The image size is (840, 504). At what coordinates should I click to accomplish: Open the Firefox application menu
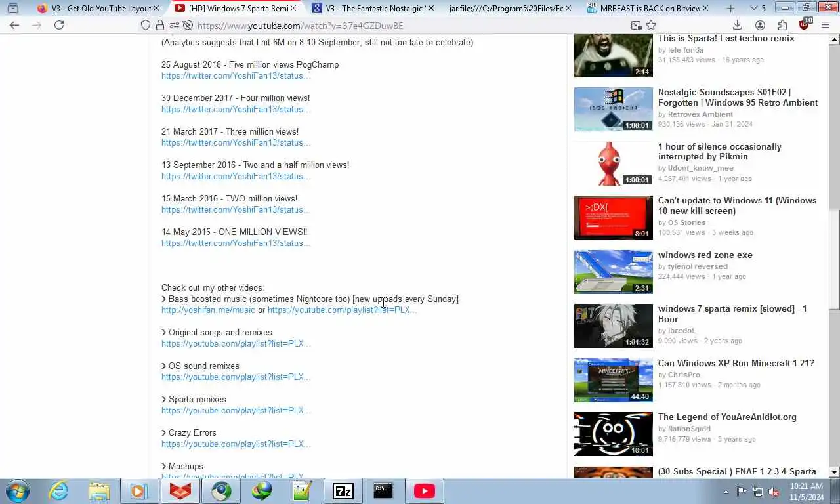[826, 25]
